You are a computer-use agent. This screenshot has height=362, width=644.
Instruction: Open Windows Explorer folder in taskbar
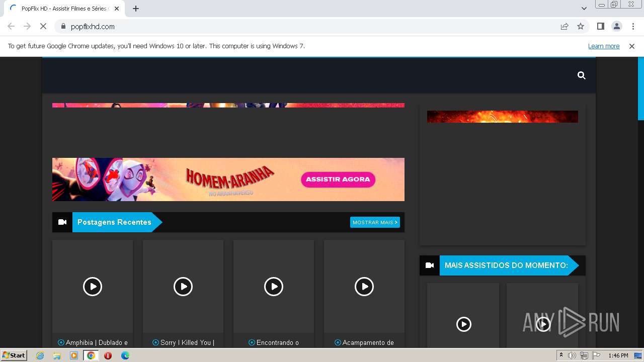coord(57,355)
